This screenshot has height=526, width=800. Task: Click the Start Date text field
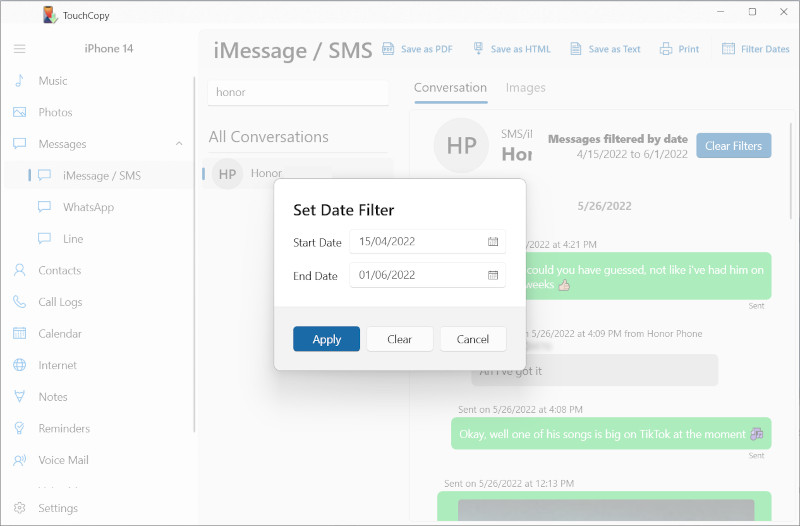pos(428,242)
